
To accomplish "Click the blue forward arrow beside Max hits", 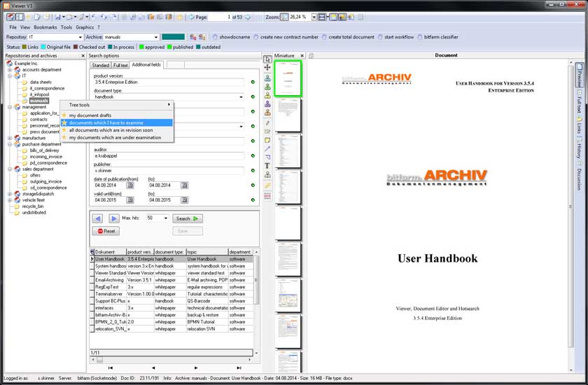I will pyautogui.click(x=114, y=218).
